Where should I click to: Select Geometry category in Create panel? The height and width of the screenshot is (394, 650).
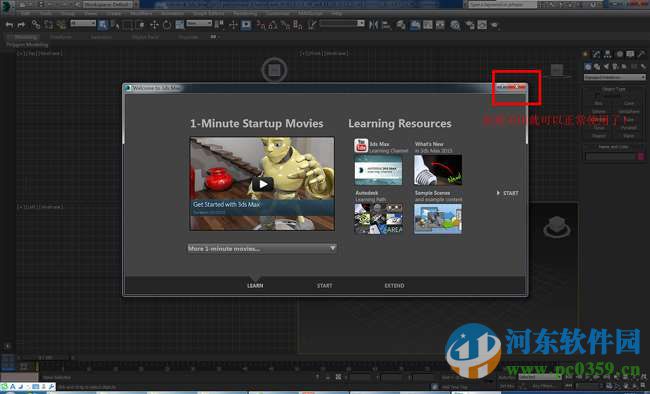click(x=588, y=66)
